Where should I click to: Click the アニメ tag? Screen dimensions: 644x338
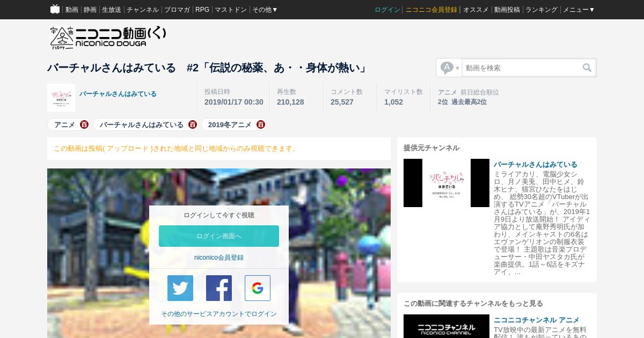click(65, 124)
